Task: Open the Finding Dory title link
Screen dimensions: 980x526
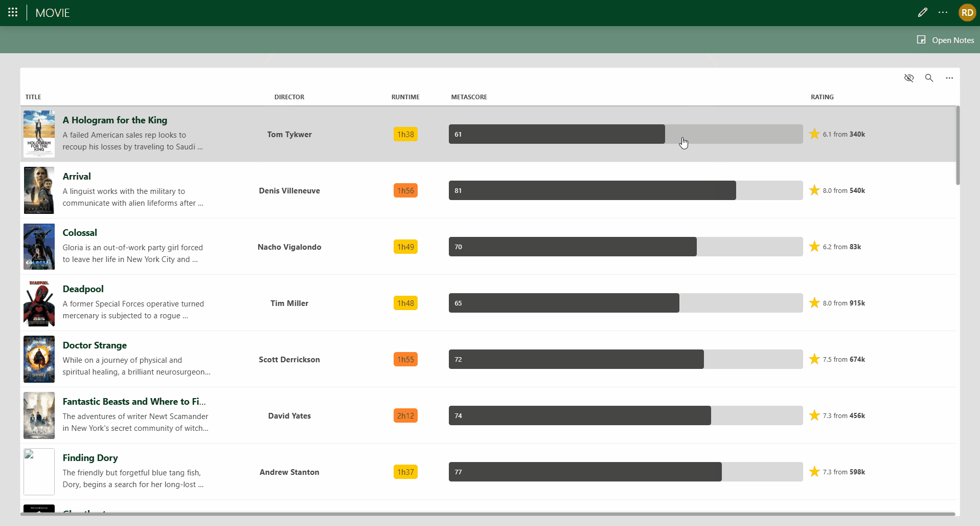Action: [x=90, y=458]
